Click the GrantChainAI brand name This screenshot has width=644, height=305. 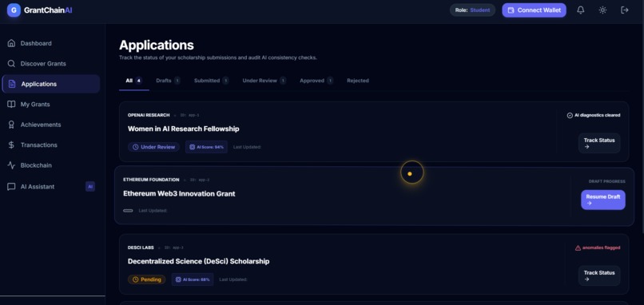click(48, 10)
